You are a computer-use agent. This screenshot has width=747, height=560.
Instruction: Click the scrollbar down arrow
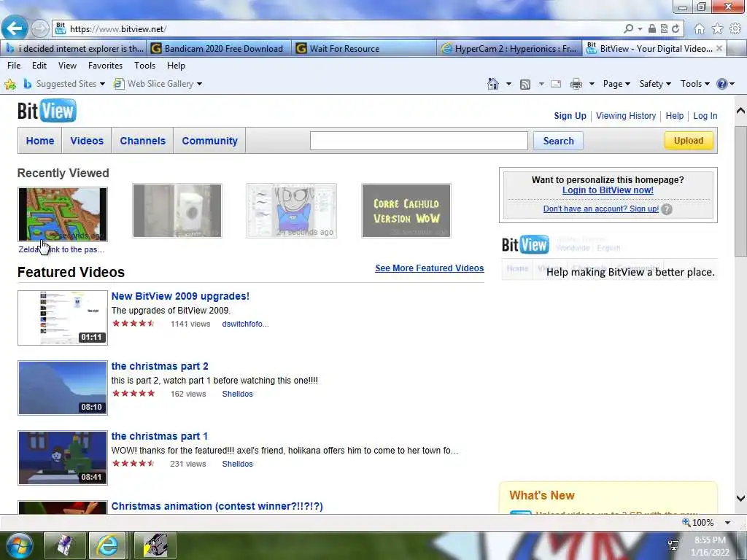coord(741,499)
